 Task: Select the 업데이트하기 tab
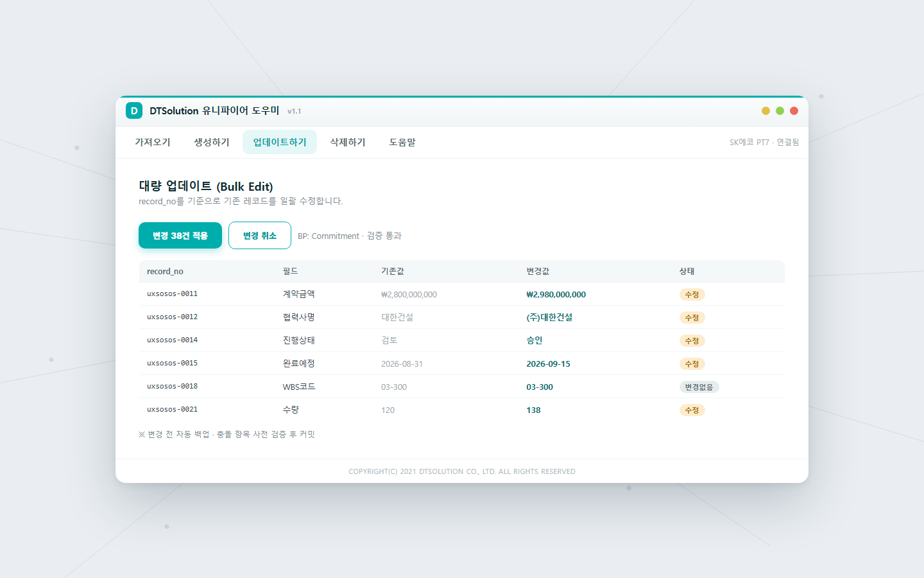pos(280,142)
